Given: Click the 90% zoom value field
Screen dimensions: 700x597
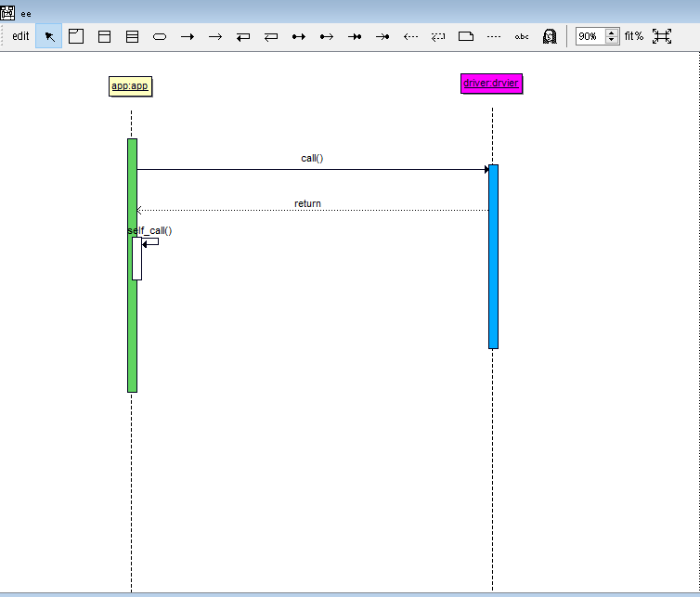Looking at the screenshot, I should coord(590,36).
